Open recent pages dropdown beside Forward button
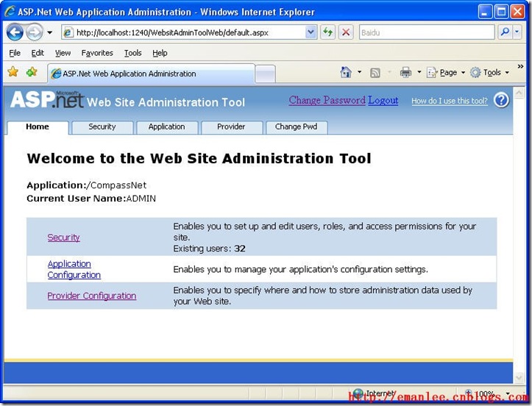Image resolution: width=532 pixels, height=406 pixels. coord(50,32)
